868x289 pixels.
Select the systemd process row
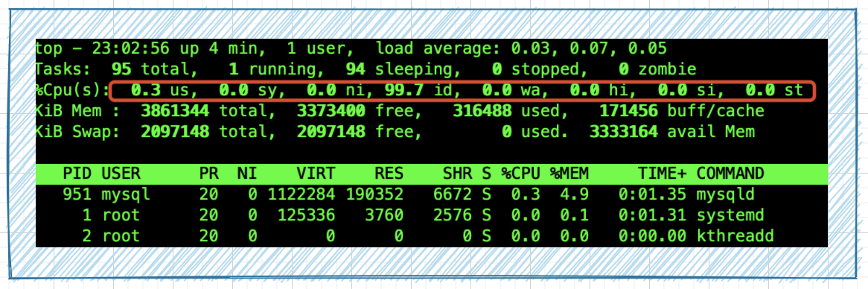[x=431, y=215]
